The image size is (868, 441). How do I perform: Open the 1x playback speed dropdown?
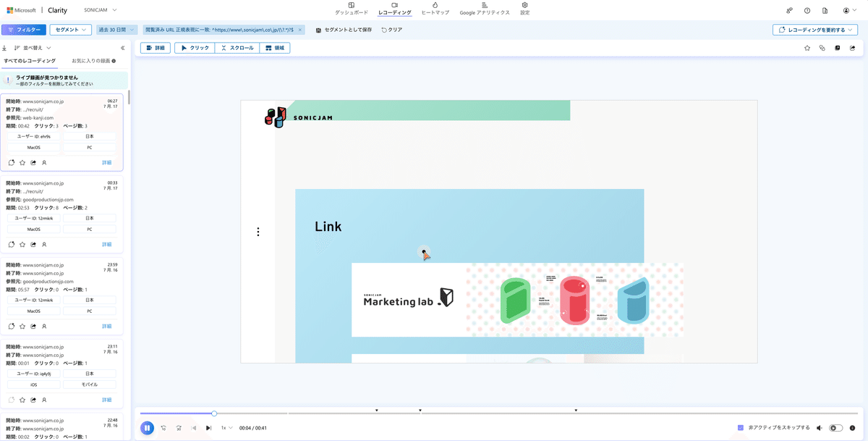[226, 428]
